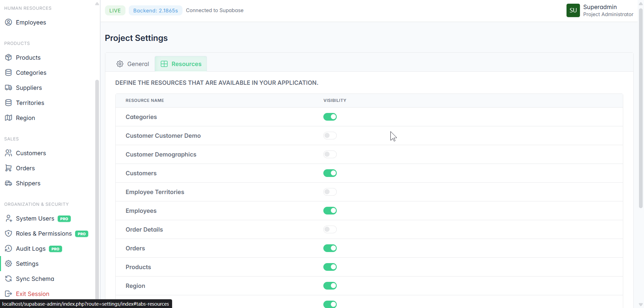The height and width of the screenshot is (308, 644).
Task: Turn on Order Details visibility
Action: click(x=330, y=229)
